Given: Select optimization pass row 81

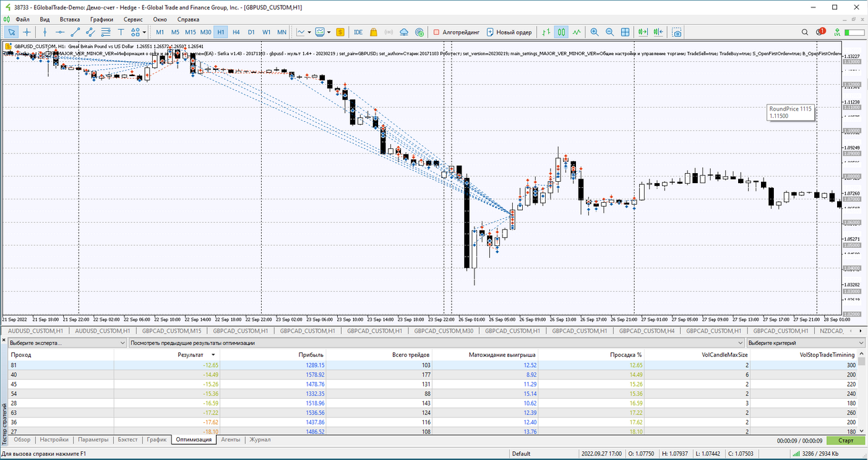Looking at the screenshot, I should (x=433, y=365).
